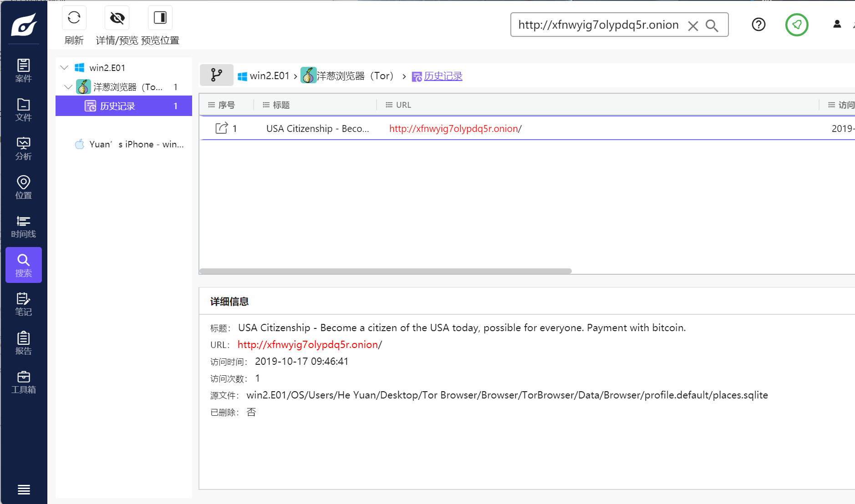Image resolution: width=855 pixels, height=504 pixels.
Task: Click the 刷新 refresh toolbar button
Action: click(x=74, y=26)
